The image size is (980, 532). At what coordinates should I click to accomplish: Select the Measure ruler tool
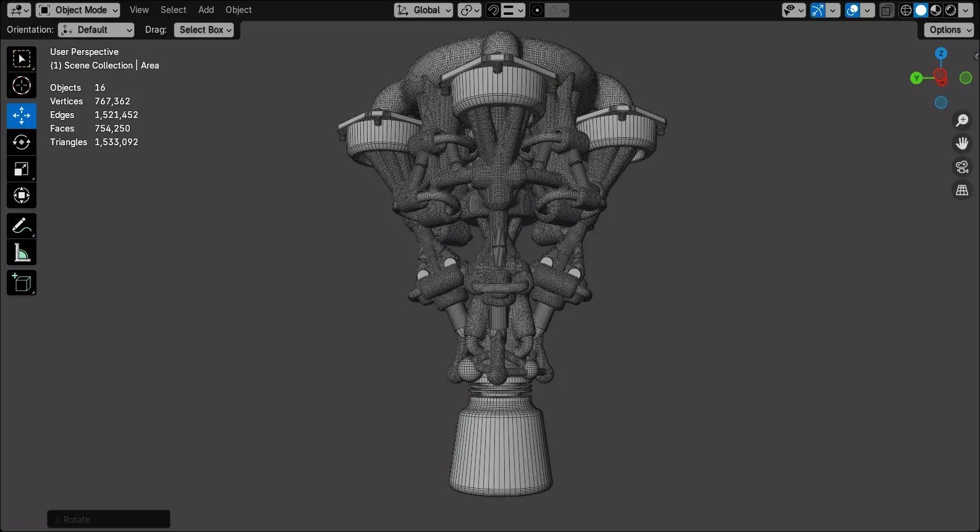(x=22, y=252)
